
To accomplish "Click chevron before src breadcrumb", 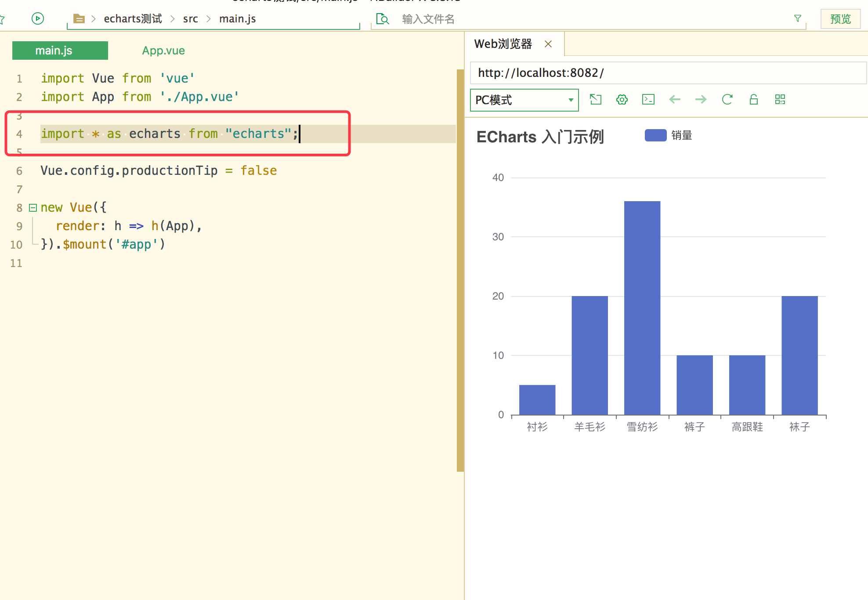I will [x=173, y=19].
